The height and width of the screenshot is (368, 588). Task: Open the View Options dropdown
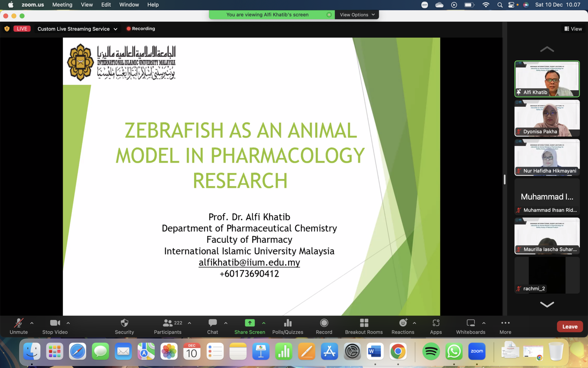(357, 14)
